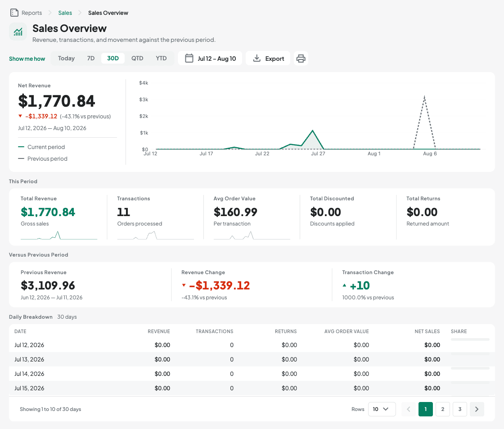The height and width of the screenshot is (429, 504).
Task: Click the Total Returns $0.00 value
Action: pos(422,212)
